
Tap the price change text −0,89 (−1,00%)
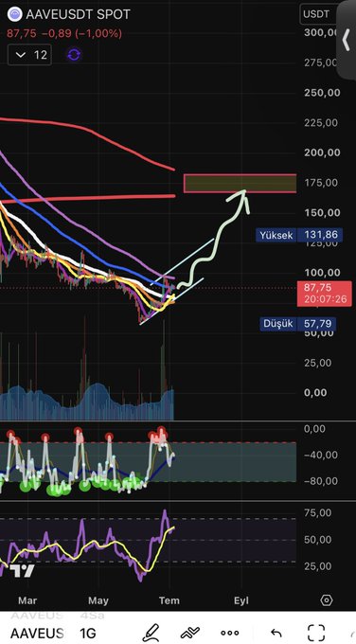click(x=81, y=34)
